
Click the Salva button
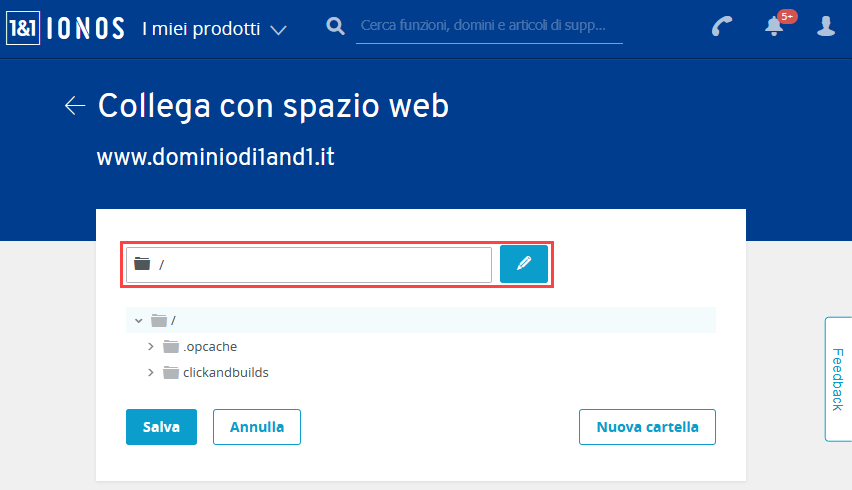tap(161, 427)
